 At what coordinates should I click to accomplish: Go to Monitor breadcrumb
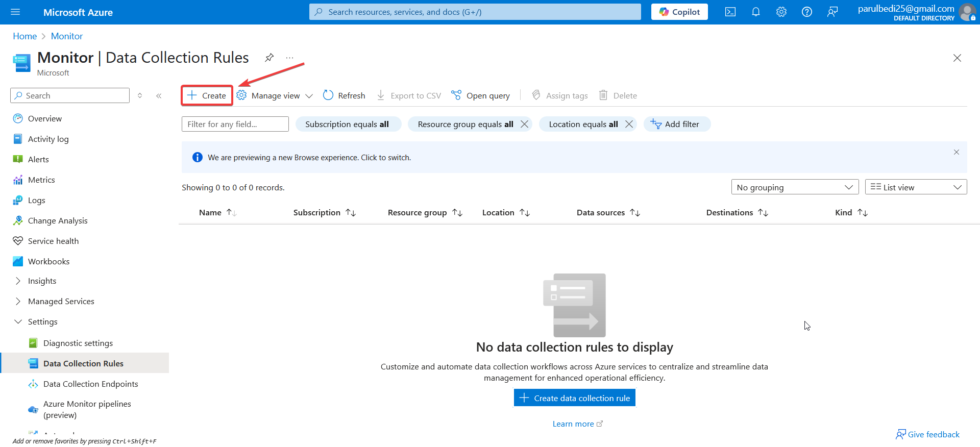pos(67,36)
